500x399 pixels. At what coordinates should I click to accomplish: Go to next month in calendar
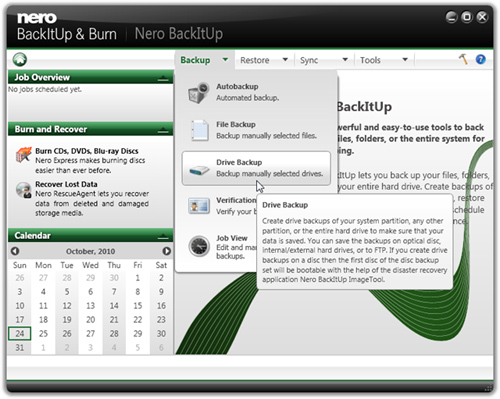coord(166,251)
